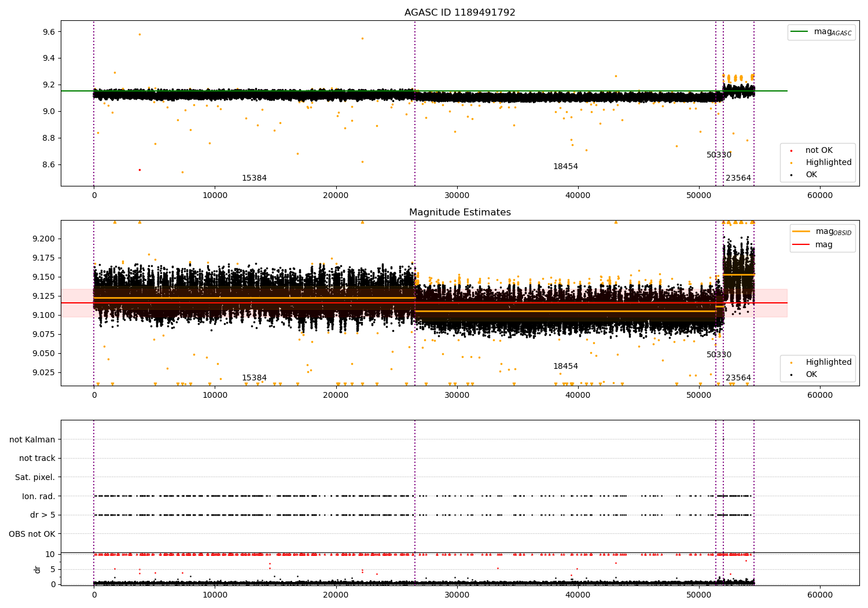The image size is (868, 608).
Task: Click the red 'mag' legend line sample
Action: (801, 245)
